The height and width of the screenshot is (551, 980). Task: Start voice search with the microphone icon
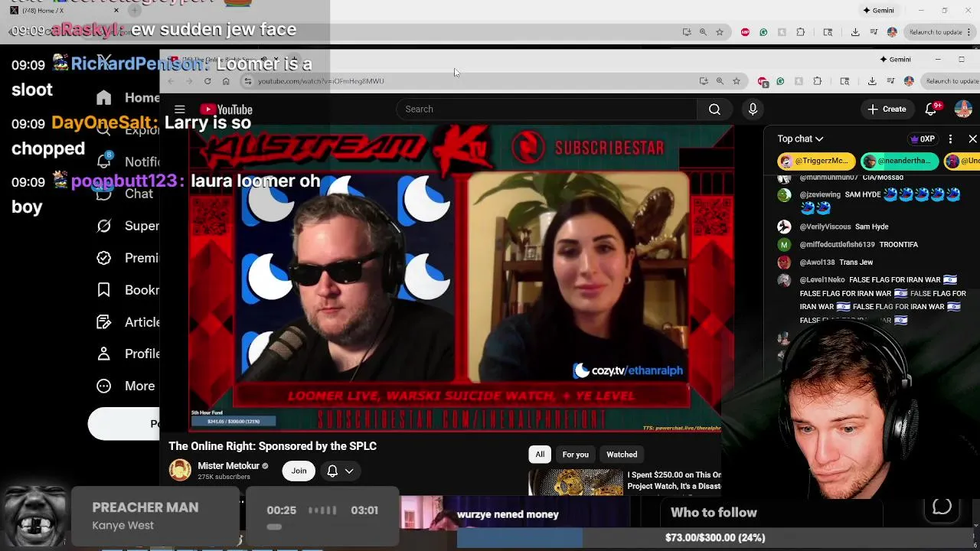[x=753, y=109]
